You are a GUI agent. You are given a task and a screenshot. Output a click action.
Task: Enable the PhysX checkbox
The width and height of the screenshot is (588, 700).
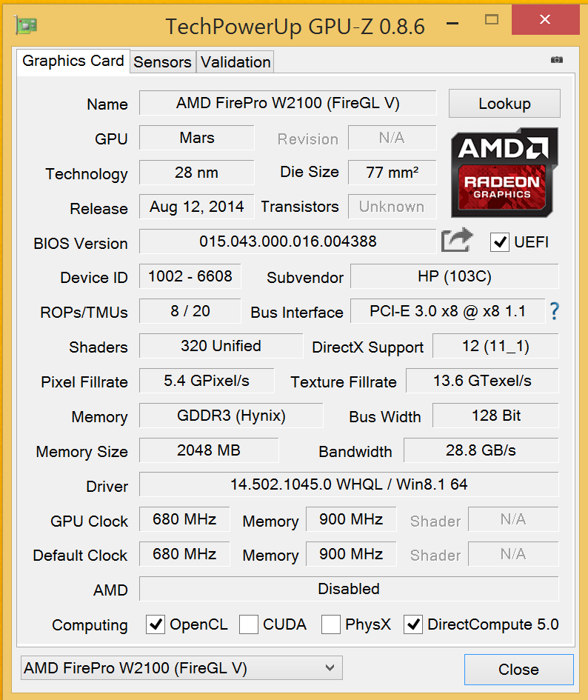click(x=331, y=624)
